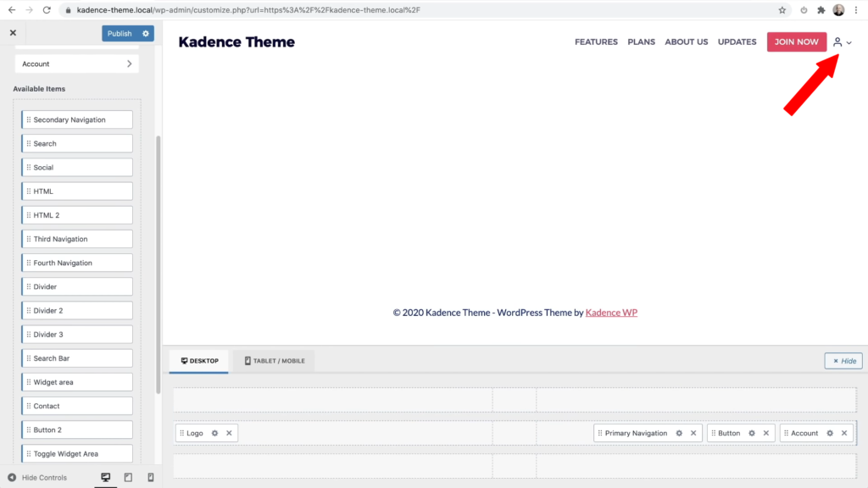868x488 pixels.
Task: Click drag handle icon of Secondary Navigation
Action: tap(29, 119)
